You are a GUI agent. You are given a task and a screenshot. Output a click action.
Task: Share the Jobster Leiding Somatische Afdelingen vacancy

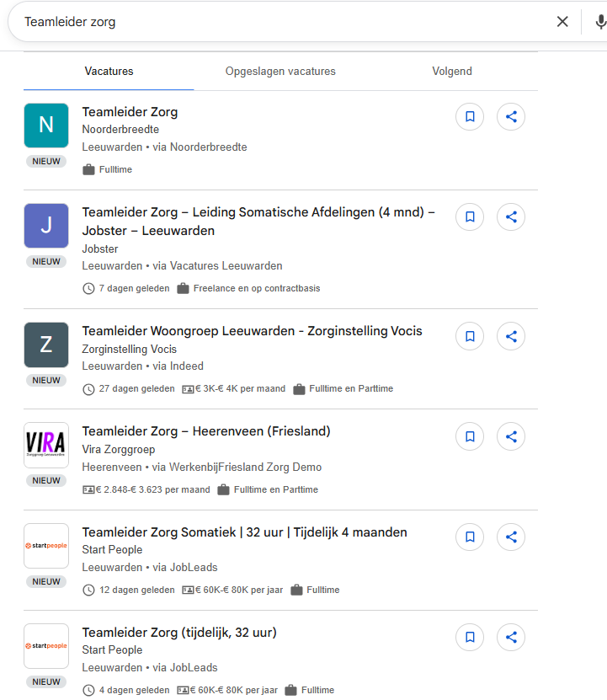[x=511, y=217]
